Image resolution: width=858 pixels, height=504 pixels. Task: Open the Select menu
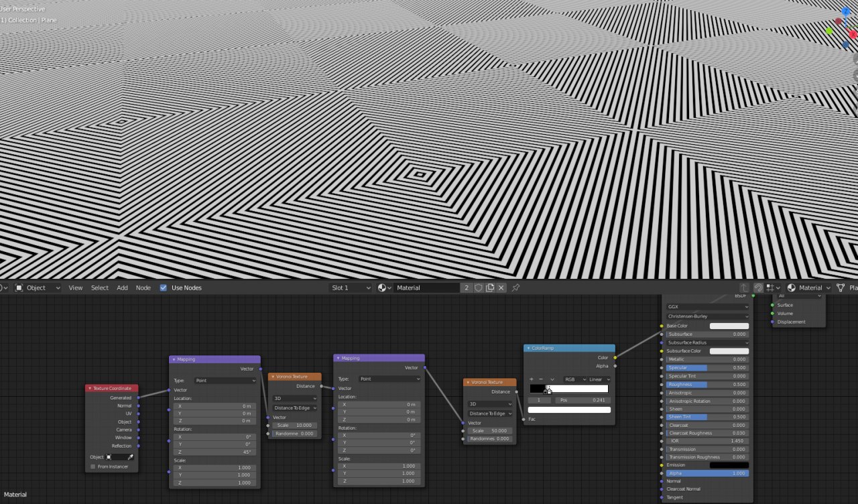coord(100,288)
